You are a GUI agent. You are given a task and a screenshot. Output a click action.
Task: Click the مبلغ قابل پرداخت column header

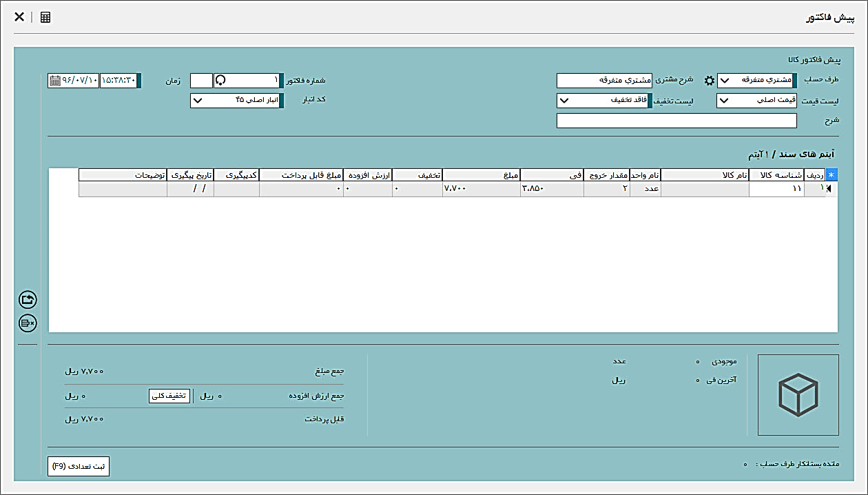coord(300,175)
